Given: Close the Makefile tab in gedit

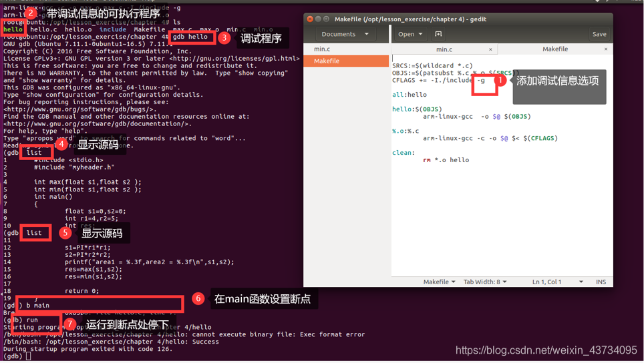Looking at the screenshot, I should pyautogui.click(x=606, y=49).
